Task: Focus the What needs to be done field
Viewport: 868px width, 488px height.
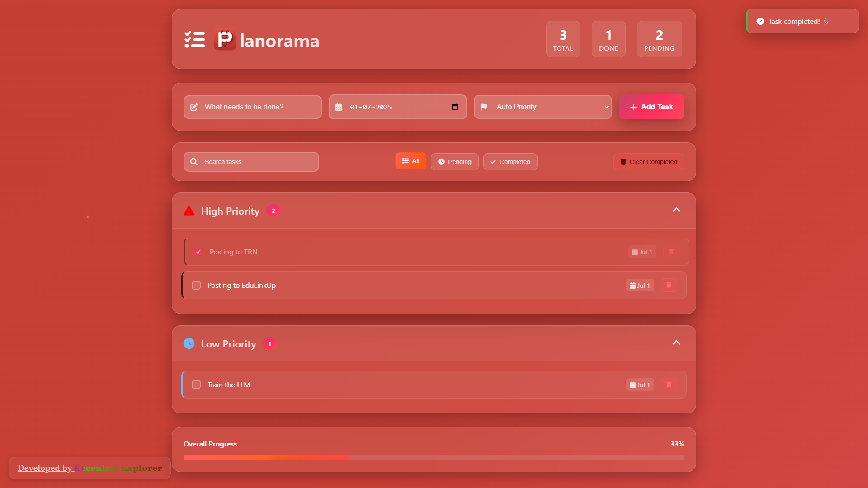Action: click(253, 107)
